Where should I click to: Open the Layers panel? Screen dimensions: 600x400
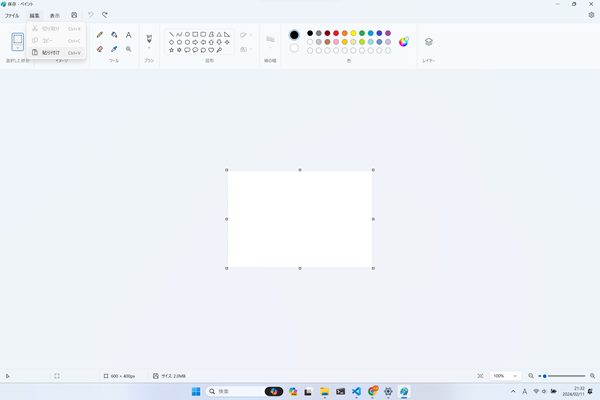(x=428, y=42)
